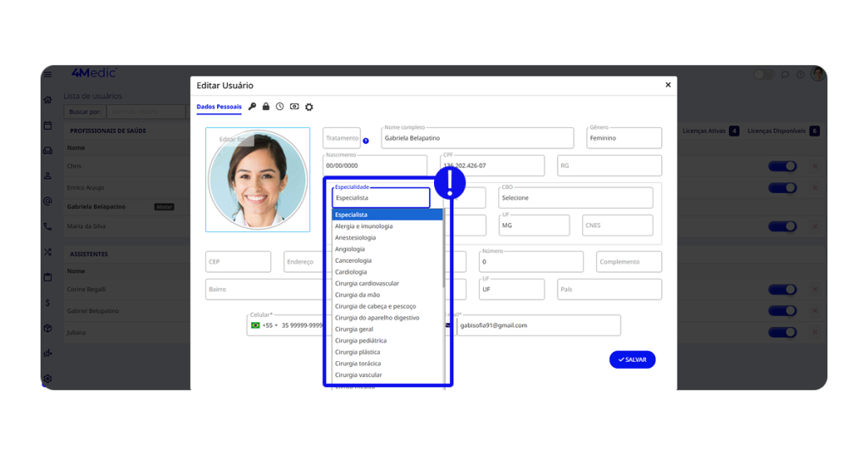Toggle the active switch for Maria da Silva

tap(782, 227)
